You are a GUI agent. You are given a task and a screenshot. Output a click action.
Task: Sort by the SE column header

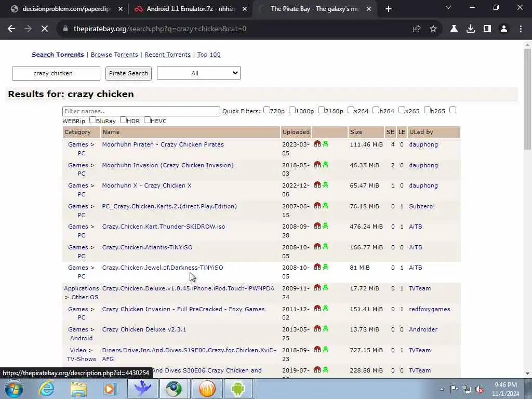pos(390,132)
